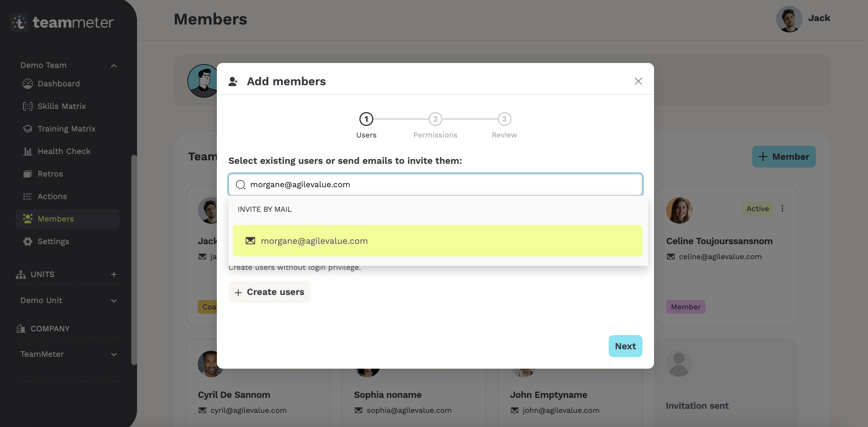Click the Health Check bar chart icon
Image resolution: width=868 pixels, height=427 pixels.
28,151
